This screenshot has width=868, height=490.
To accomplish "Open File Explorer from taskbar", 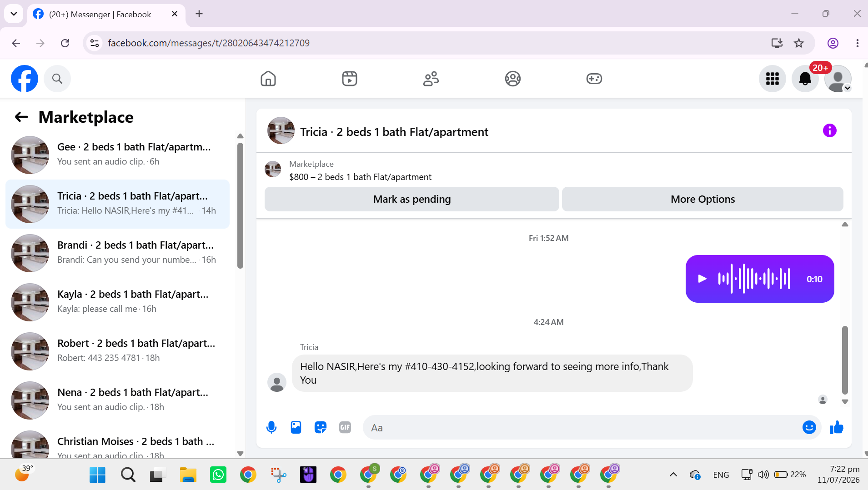I will pyautogui.click(x=188, y=475).
